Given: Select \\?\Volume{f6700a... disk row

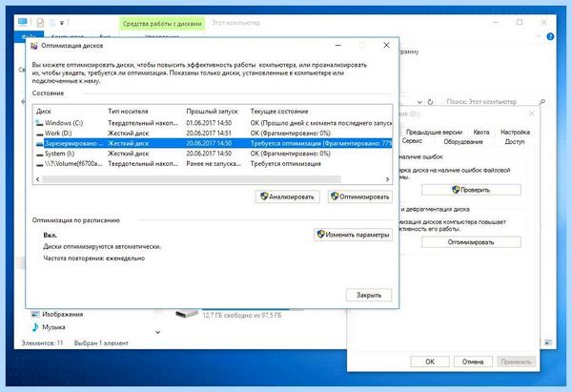Looking at the screenshot, I should (x=213, y=164).
